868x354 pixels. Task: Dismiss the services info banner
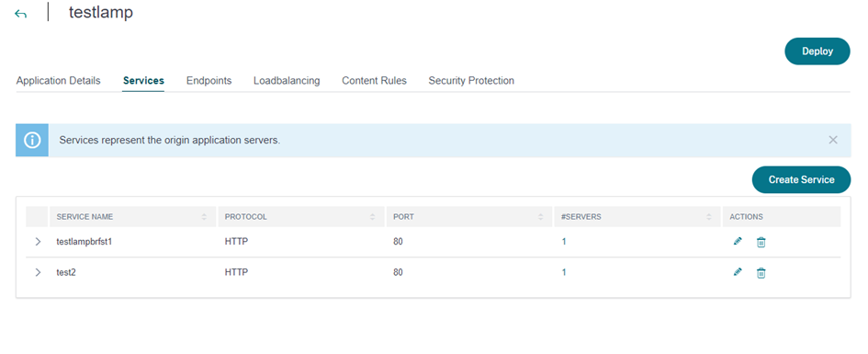832,140
